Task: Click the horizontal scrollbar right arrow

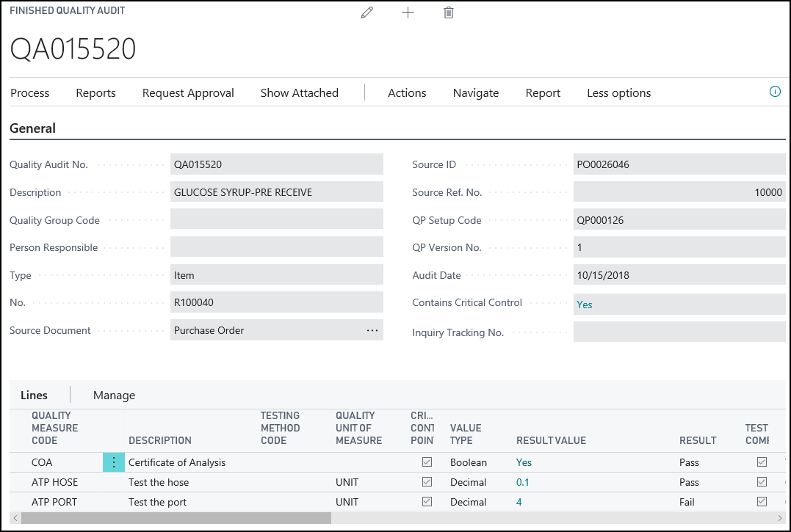Action: coord(779,518)
